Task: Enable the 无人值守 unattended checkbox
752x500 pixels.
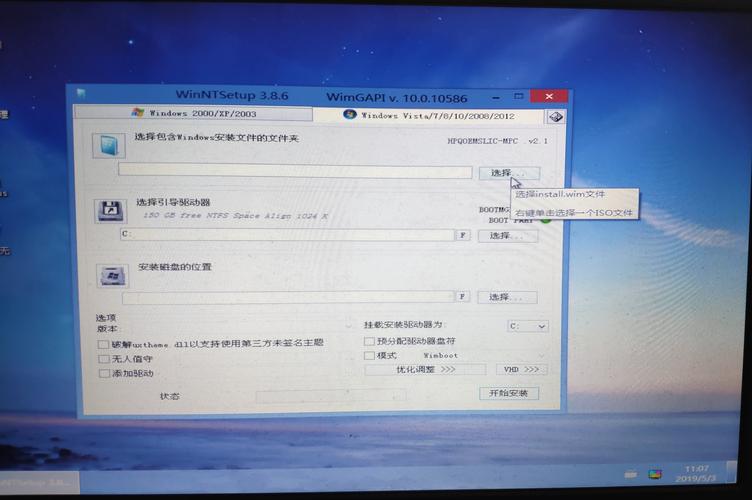Action: pos(104,359)
